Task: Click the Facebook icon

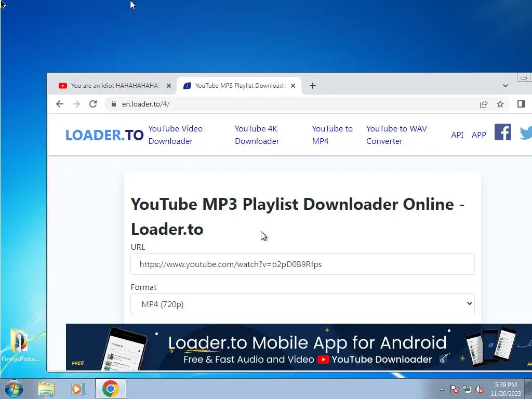Action: pyautogui.click(x=502, y=132)
